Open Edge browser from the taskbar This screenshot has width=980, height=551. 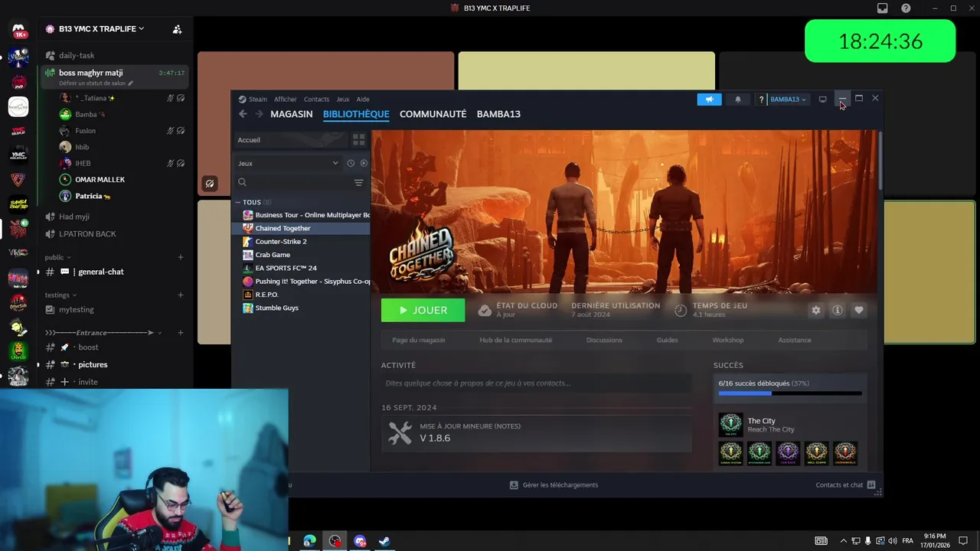309,541
